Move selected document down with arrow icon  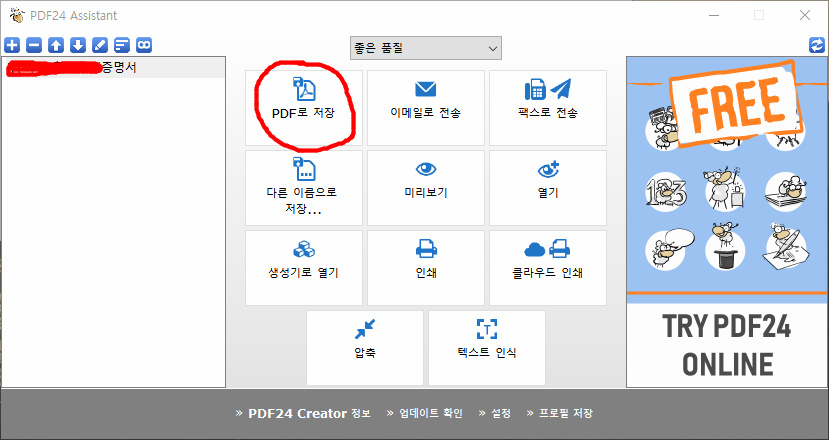[x=78, y=45]
